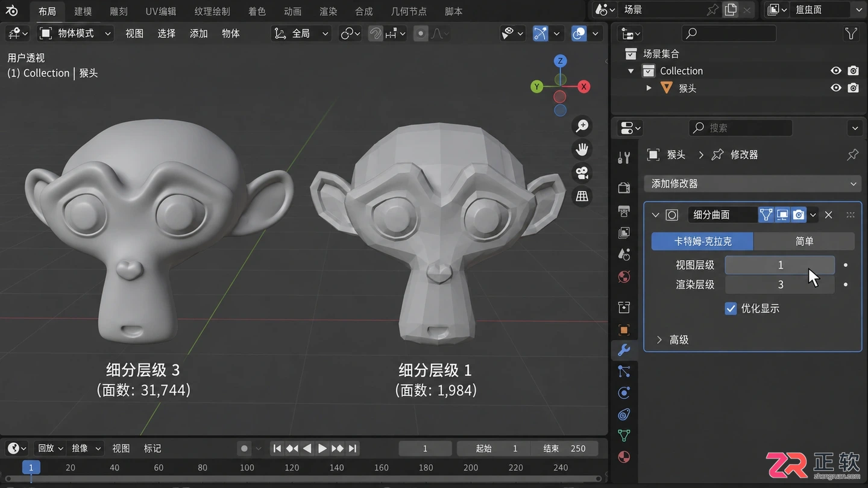868x488 pixels.
Task: Disable 猴头 in renders via camera icon
Action: [853, 88]
